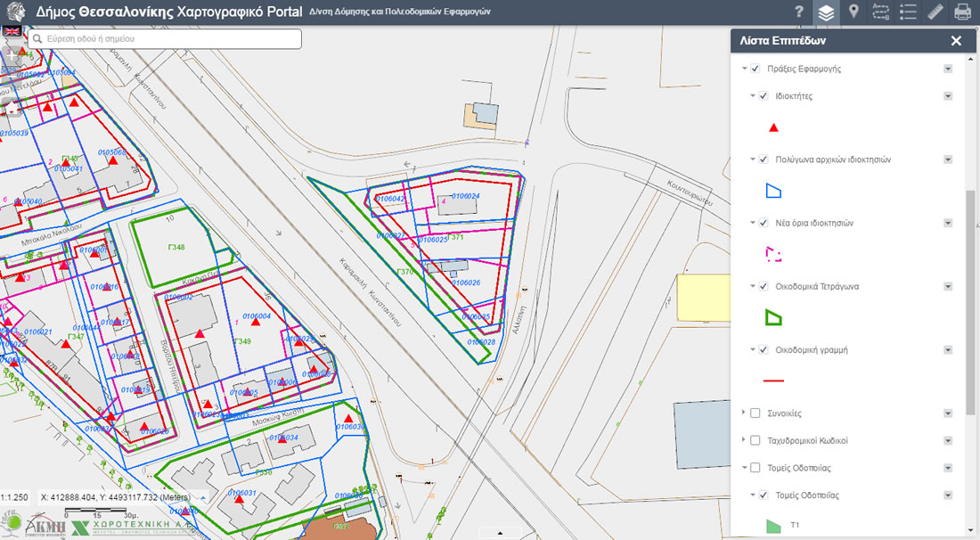Uncheck the Ιδιοκτήτες layer
980x540 pixels.
tap(764, 95)
